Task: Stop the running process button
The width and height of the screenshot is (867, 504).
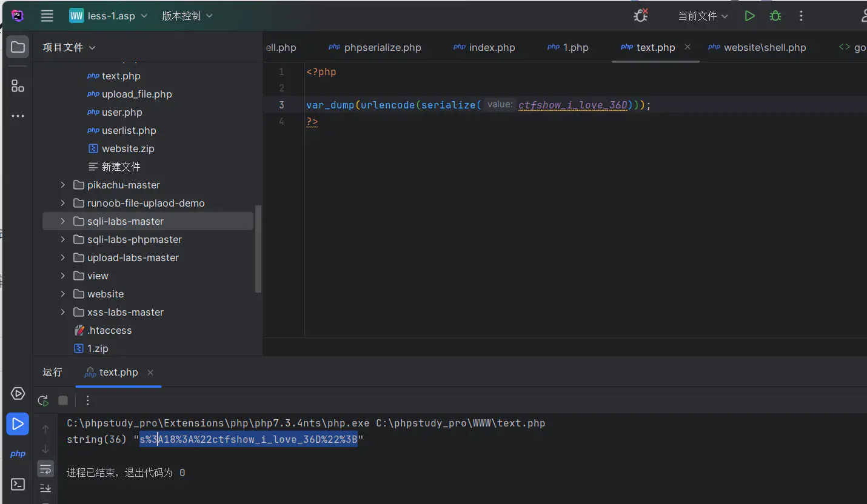Action: coord(63,400)
